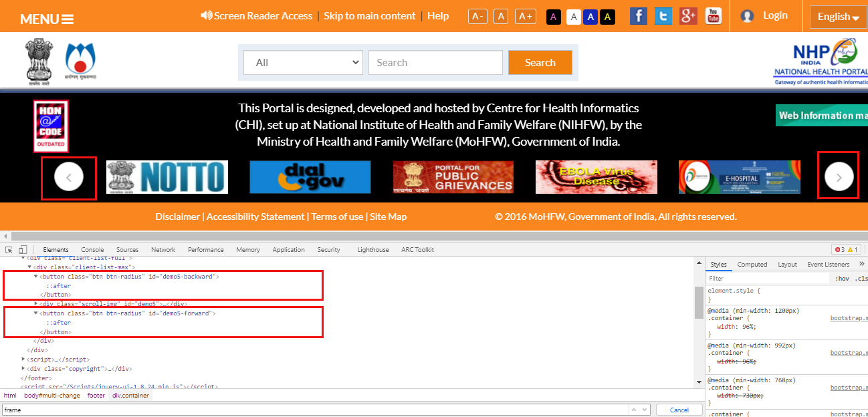Open the Performance tab
The height and width of the screenshot is (417, 868).
206,249
